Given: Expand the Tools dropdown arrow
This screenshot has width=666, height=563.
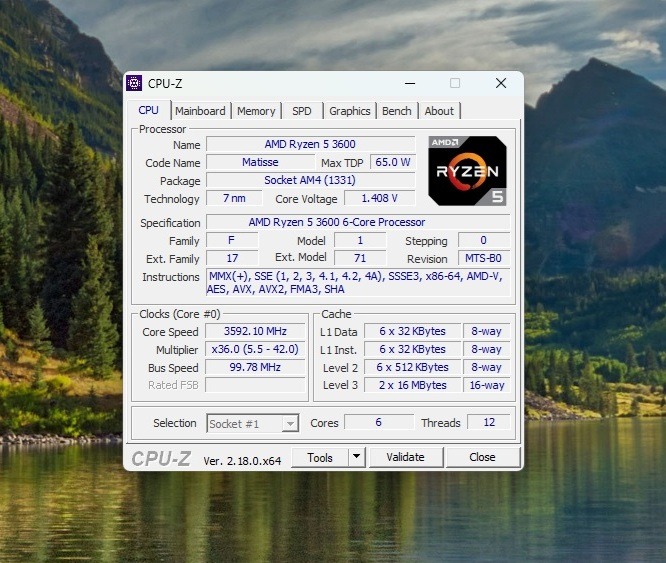Looking at the screenshot, I should tap(357, 457).
